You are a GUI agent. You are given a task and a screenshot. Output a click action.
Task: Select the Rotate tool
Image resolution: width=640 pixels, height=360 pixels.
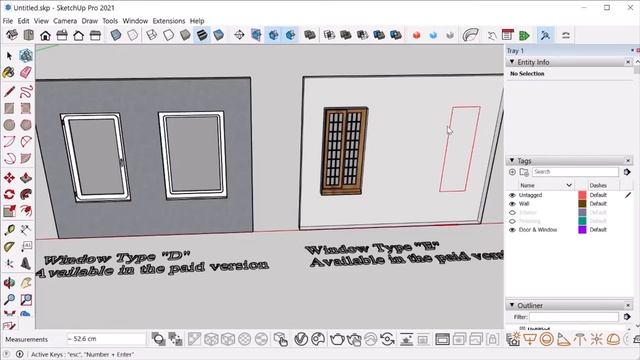pyautogui.click(x=9, y=195)
